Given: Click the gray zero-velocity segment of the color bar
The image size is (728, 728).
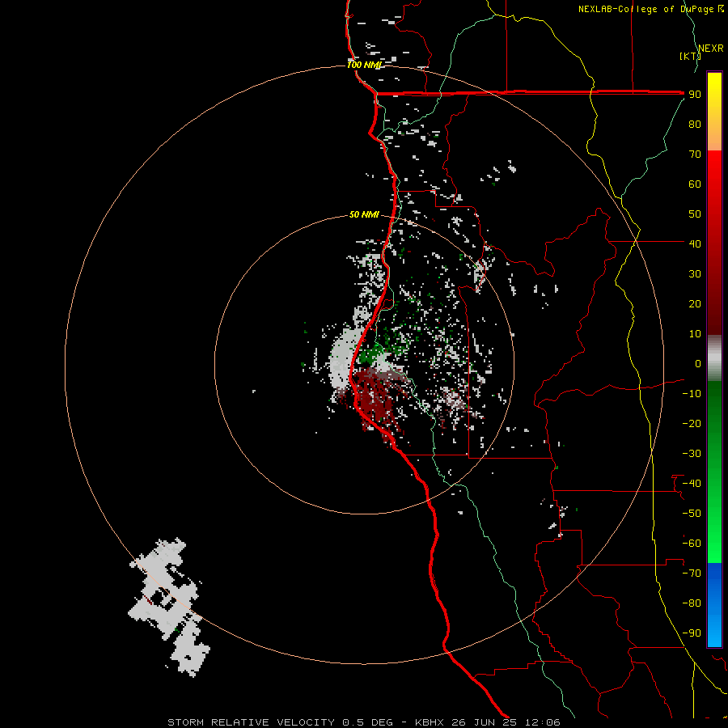Looking at the screenshot, I should tap(714, 358).
